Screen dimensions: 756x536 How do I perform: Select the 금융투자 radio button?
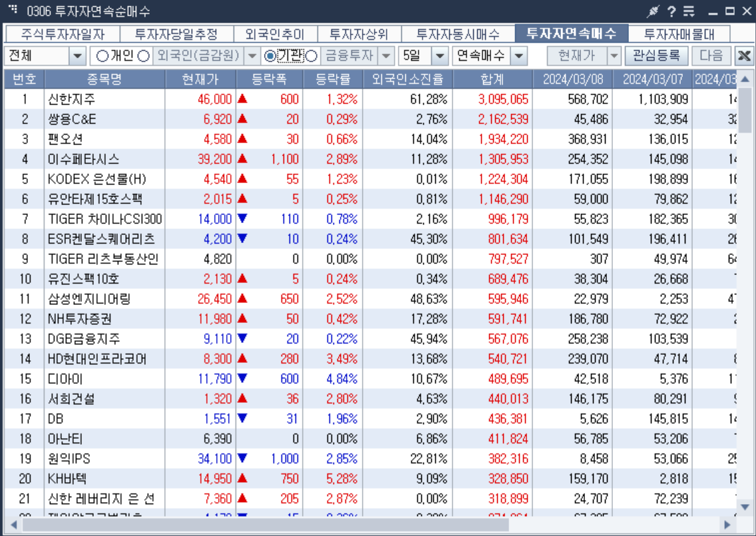[x=311, y=56]
